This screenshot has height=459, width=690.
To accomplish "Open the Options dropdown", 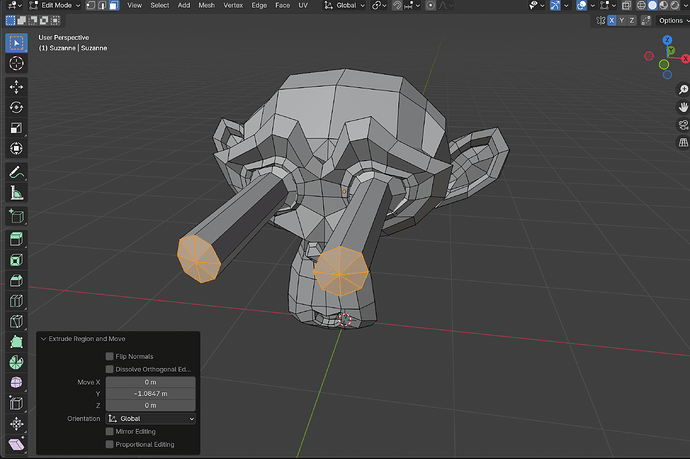I will point(672,20).
